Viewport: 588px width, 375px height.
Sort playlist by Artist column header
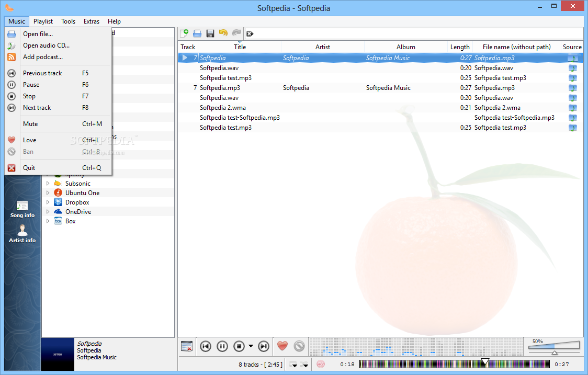322,47
